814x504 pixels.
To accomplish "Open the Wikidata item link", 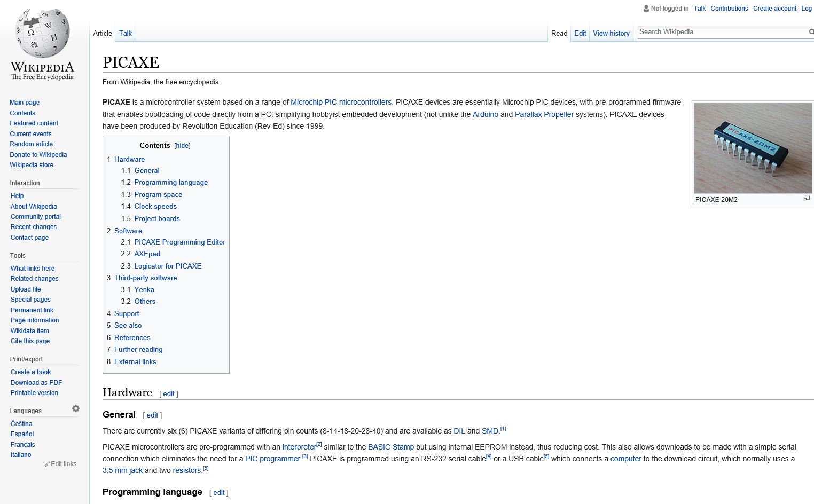I will 30,331.
